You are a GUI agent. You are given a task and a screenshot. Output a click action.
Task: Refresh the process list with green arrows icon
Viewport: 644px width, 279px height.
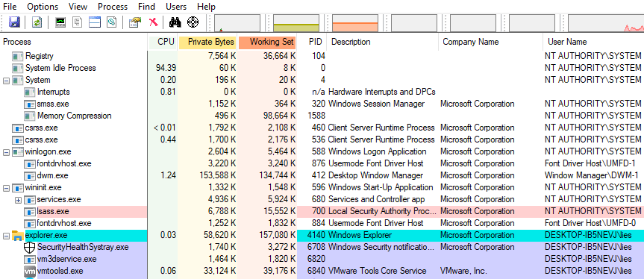coord(37,22)
